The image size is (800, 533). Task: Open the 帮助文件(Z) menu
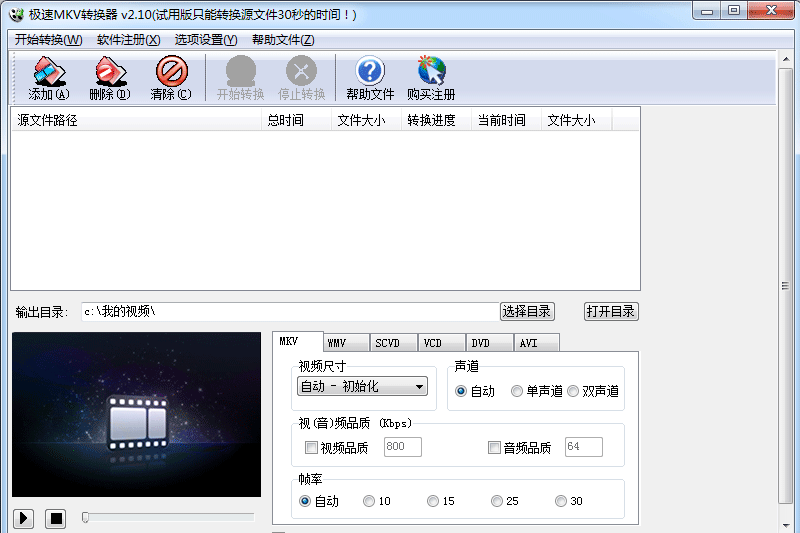pos(283,40)
